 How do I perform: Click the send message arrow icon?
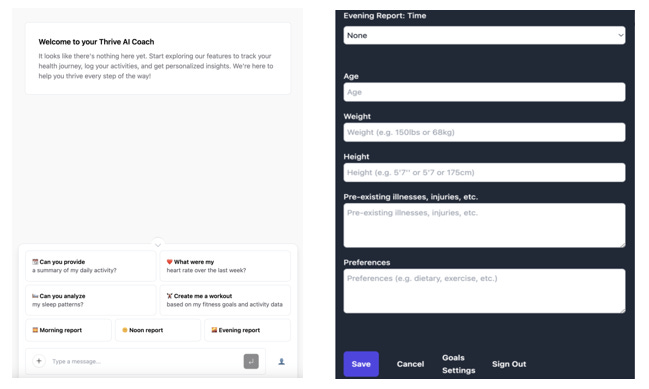[x=251, y=361]
